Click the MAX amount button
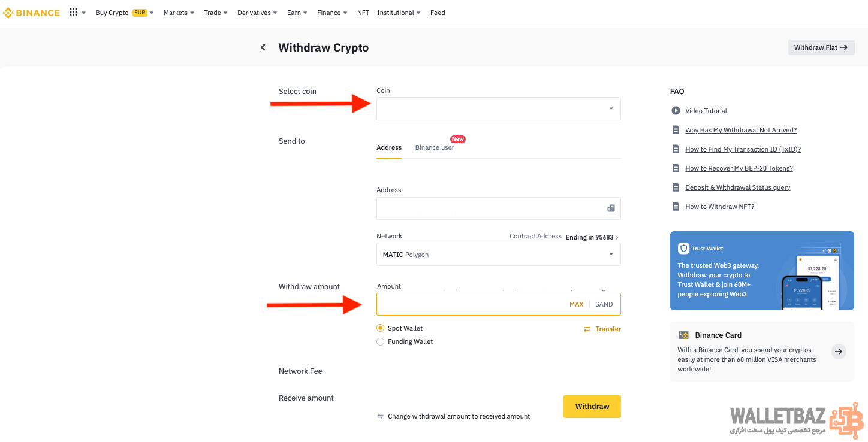 (576, 304)
